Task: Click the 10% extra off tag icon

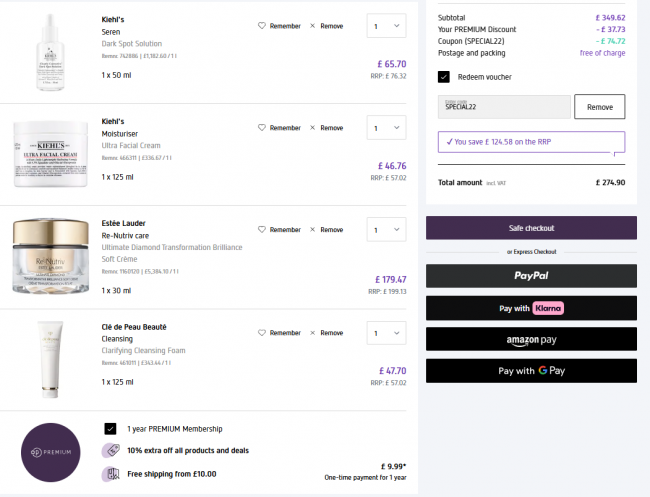Action: [111, 450]
